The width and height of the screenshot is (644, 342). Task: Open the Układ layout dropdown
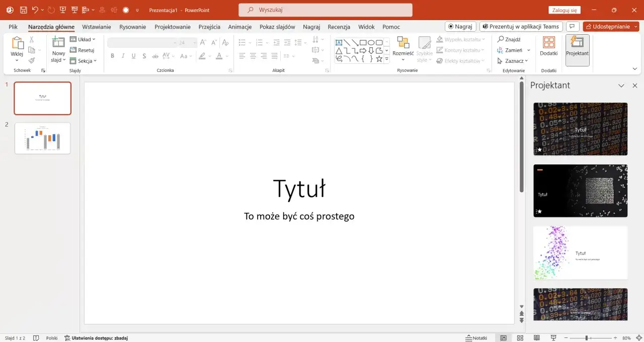pos(84,39)
